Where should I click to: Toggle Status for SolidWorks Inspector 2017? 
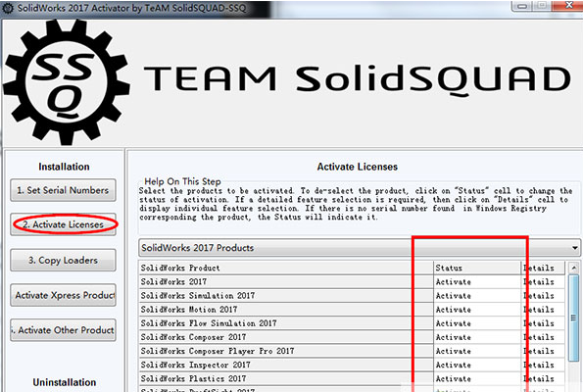(x=477, y=365)
